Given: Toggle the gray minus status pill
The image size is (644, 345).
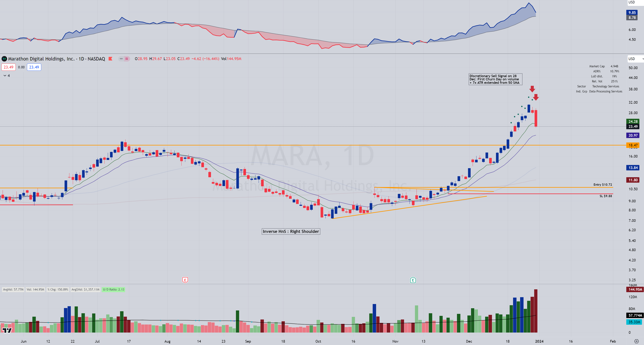Looking at the screenshot, I should pos(121,59).
